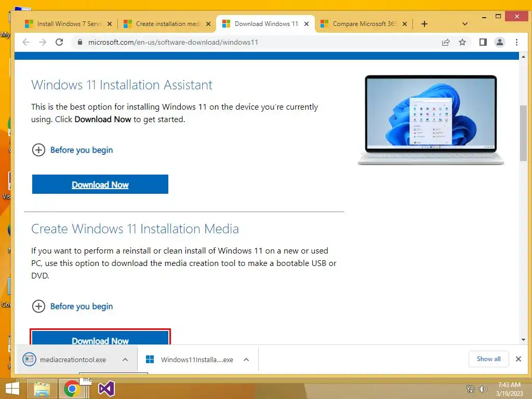Click Windows 11 Installation Assistant heading
The width and height of the screenshot is (532, 399).
(122, 85)
